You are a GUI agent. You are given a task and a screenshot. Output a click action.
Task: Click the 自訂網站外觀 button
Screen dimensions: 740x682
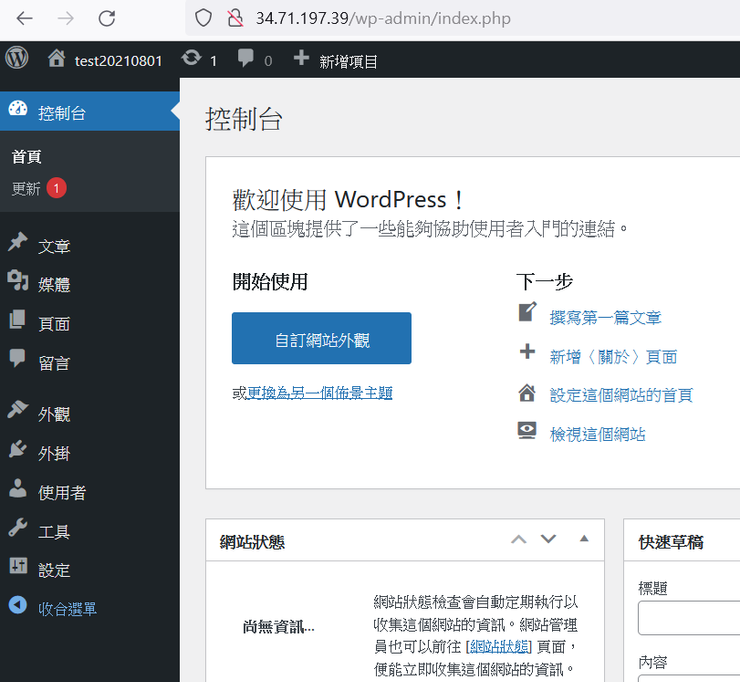[321, 338]
